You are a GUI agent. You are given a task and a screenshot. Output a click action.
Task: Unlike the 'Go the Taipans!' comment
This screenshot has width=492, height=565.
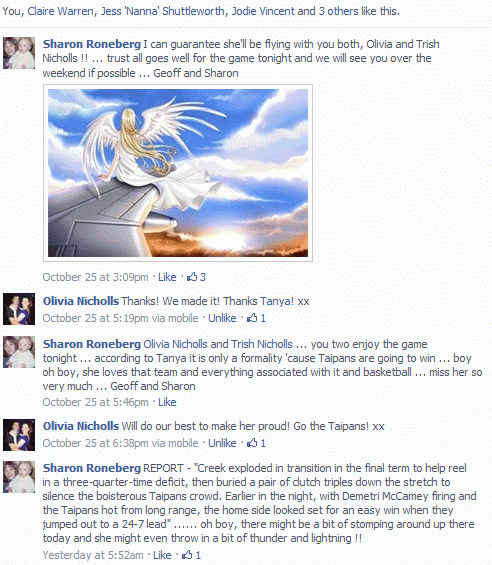point(222,443)
